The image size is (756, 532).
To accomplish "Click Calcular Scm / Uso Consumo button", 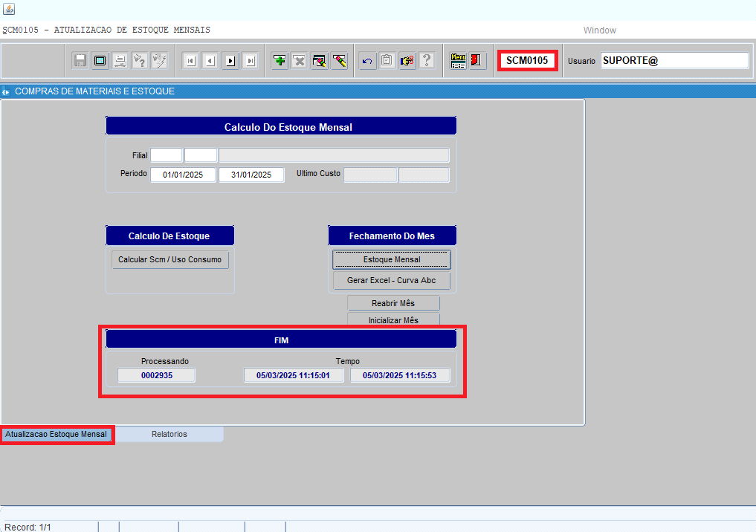I will 169,260.
